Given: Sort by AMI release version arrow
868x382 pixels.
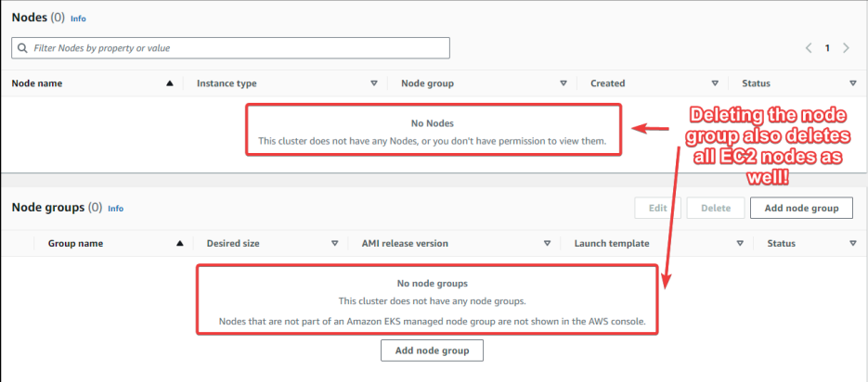Looking at the screenshot, I should (x=547, y=243).
